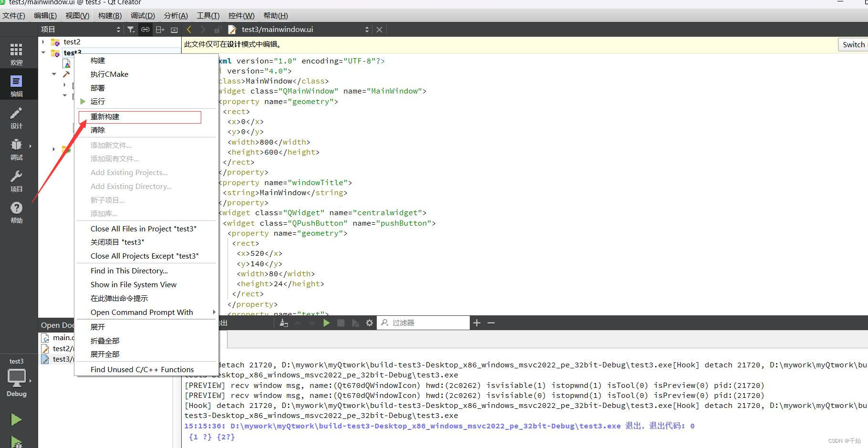Choose Close All Files in Project "test3"

(x=146, y=229)
